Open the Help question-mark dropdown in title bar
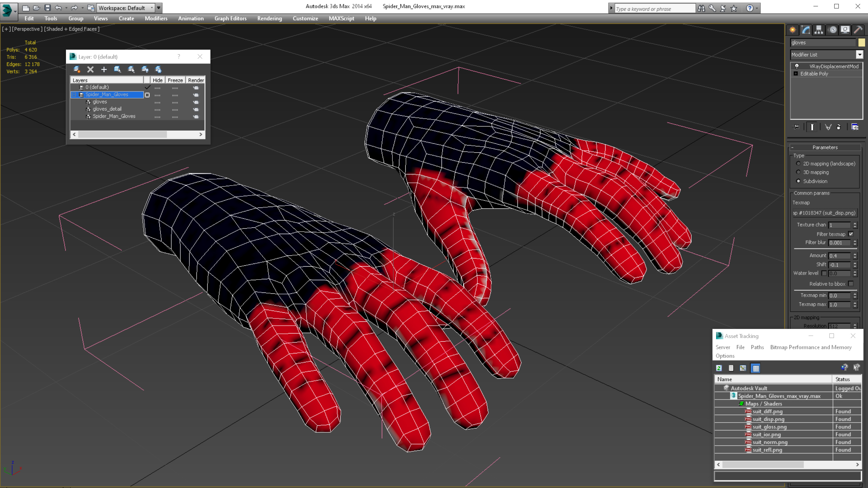The image size is (868, 488). (x=757, y=8)
